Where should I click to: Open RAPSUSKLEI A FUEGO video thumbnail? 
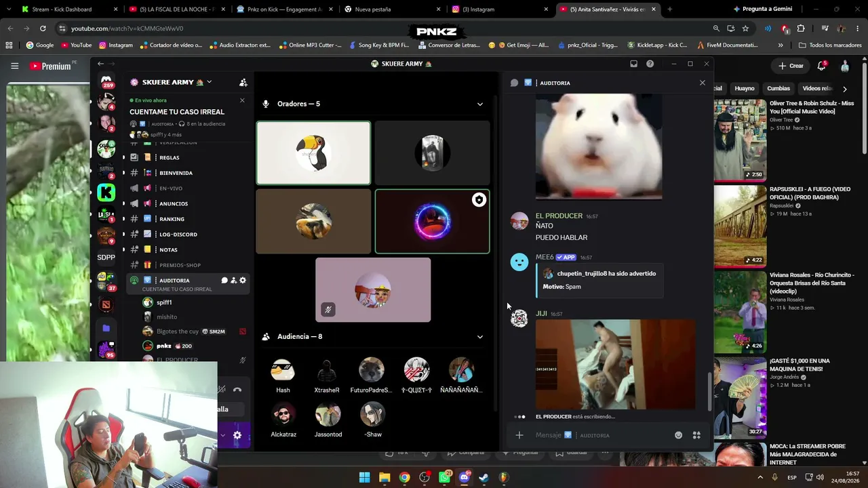740,225
